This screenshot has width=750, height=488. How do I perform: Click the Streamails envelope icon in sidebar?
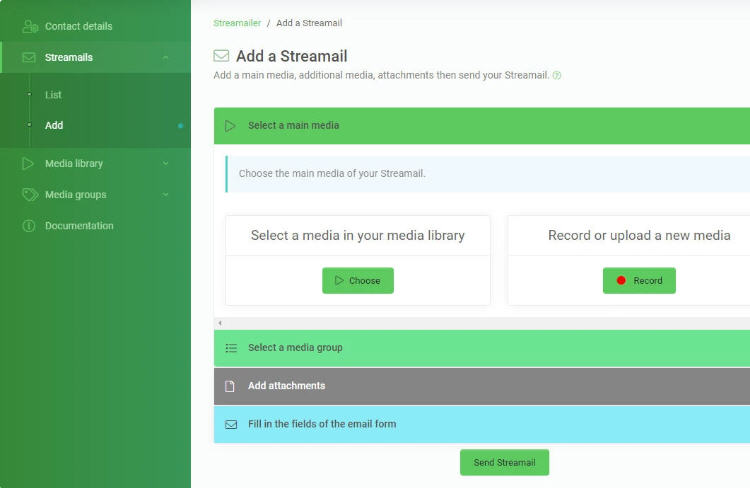coord(29,57)
